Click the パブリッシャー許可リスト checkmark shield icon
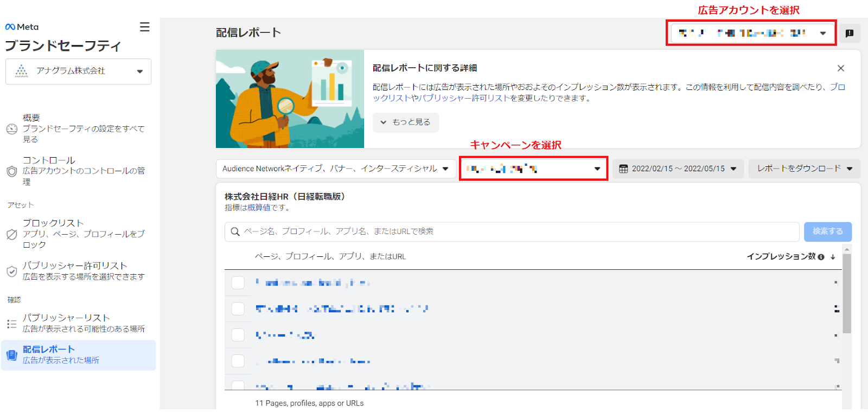Image resolution: width=868 pixels, height=414 pixels. tap(12, 271)
